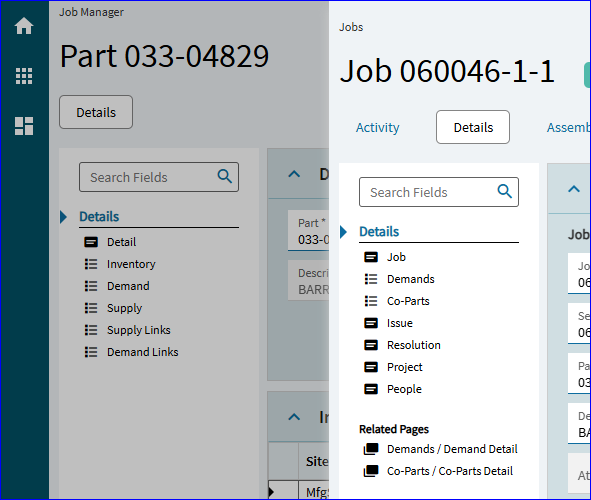Click the Demands list icon in Job panel
The height and width of the screenshot is (500, 591).
(x=371, y=279)
